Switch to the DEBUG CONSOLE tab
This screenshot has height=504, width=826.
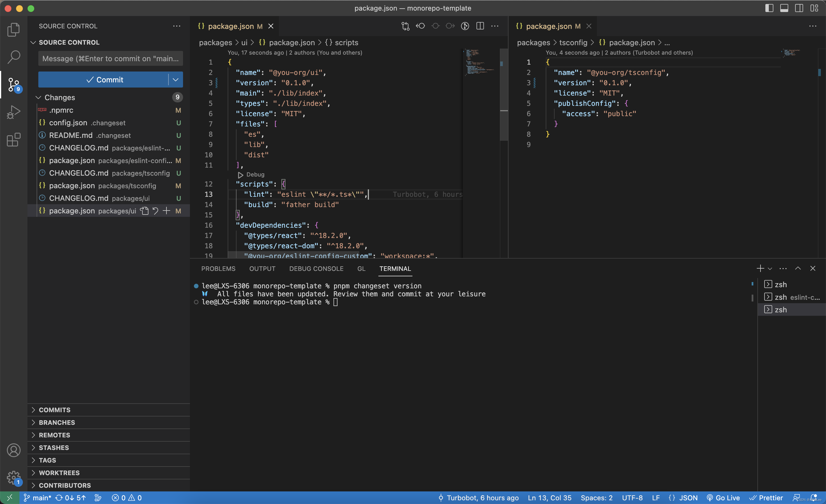[x=316, y=269]
